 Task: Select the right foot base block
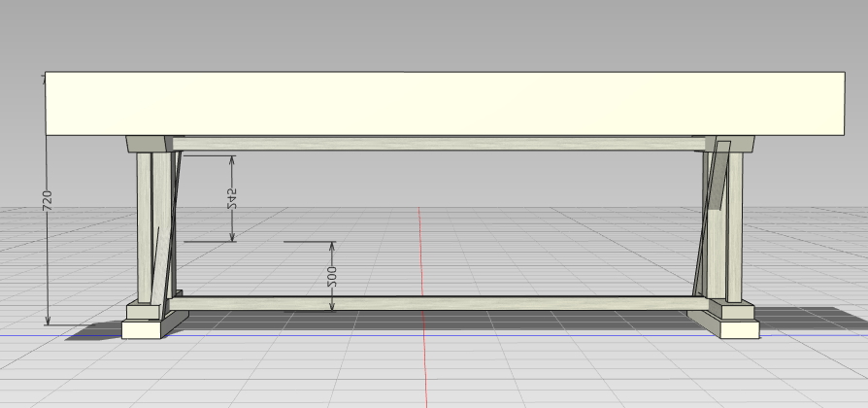(740, 329)
